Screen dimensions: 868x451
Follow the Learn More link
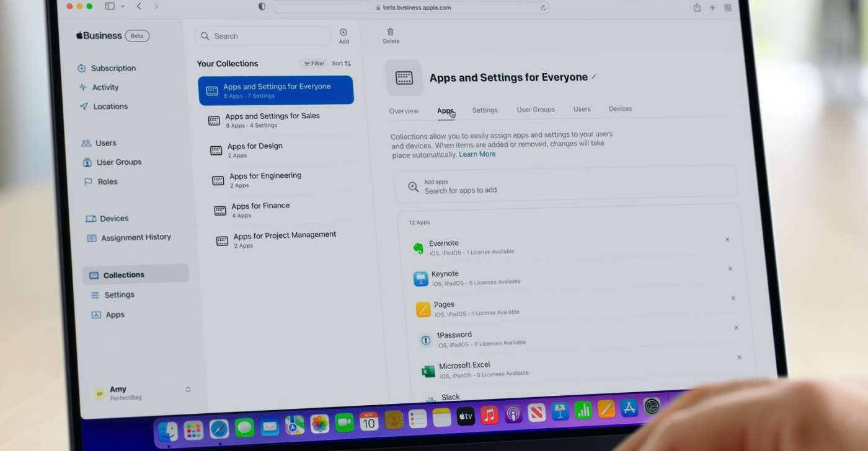tap(477, 154)
